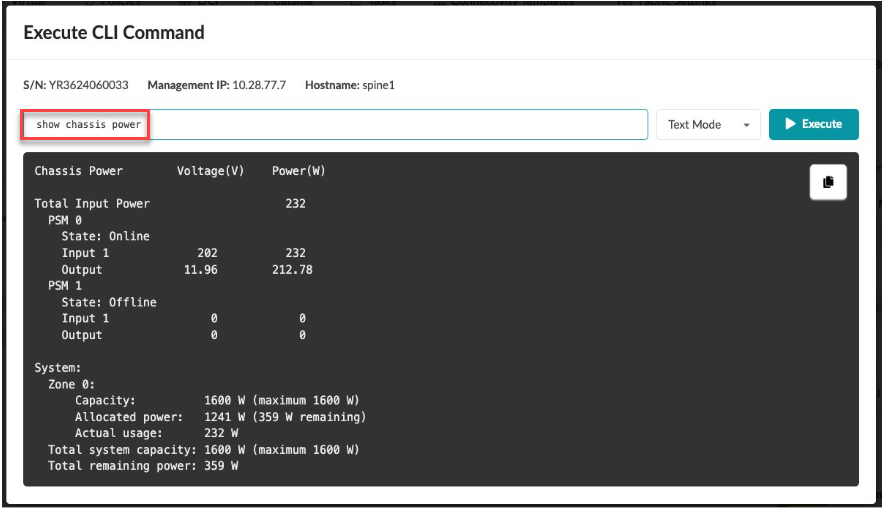Viewport: 882px width, 508px height.
Task: Click the 'Capacity:' line in Zone 0
Action: point(217,401)
